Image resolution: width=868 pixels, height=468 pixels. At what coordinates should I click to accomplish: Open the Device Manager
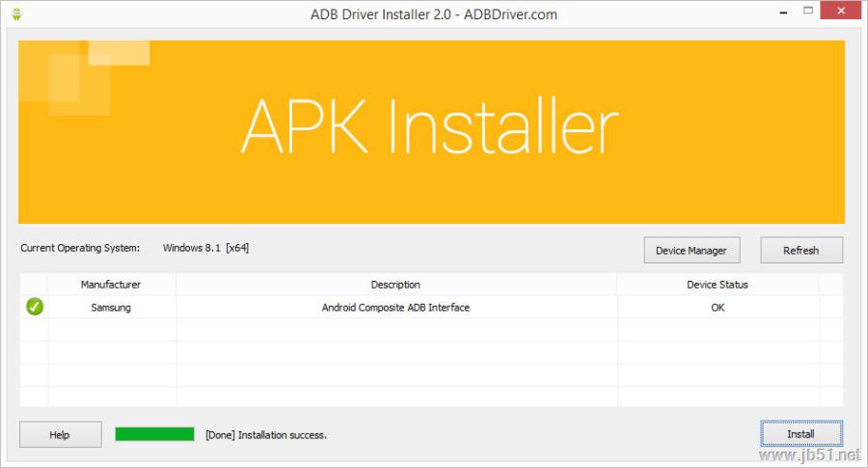tap(692, 250)
